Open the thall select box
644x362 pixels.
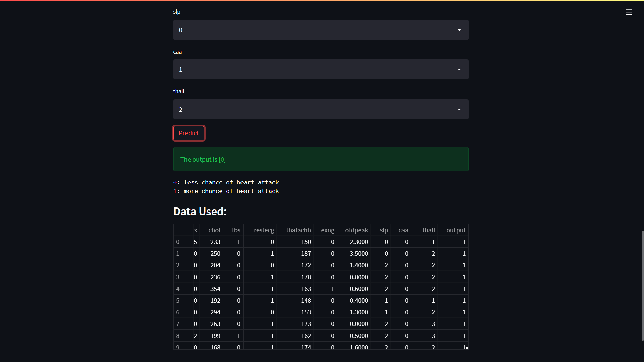tap(315, 110)
